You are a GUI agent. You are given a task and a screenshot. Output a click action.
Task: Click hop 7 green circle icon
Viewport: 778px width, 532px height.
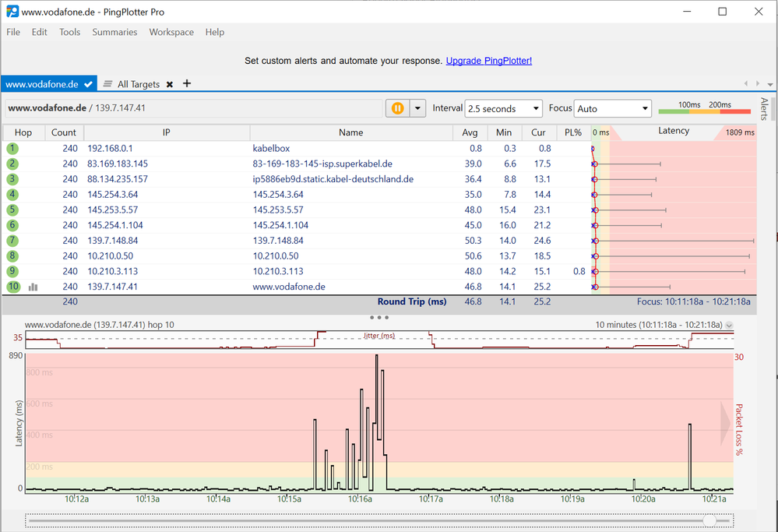12,241
